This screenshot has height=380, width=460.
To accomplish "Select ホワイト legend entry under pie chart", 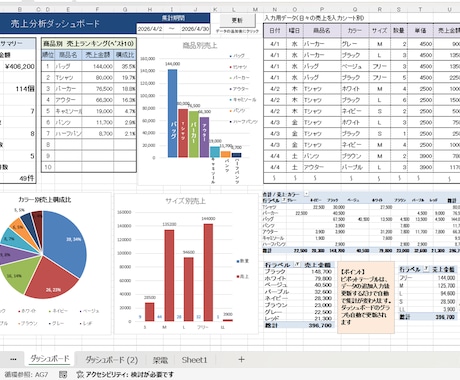I will tap(27, 311).
